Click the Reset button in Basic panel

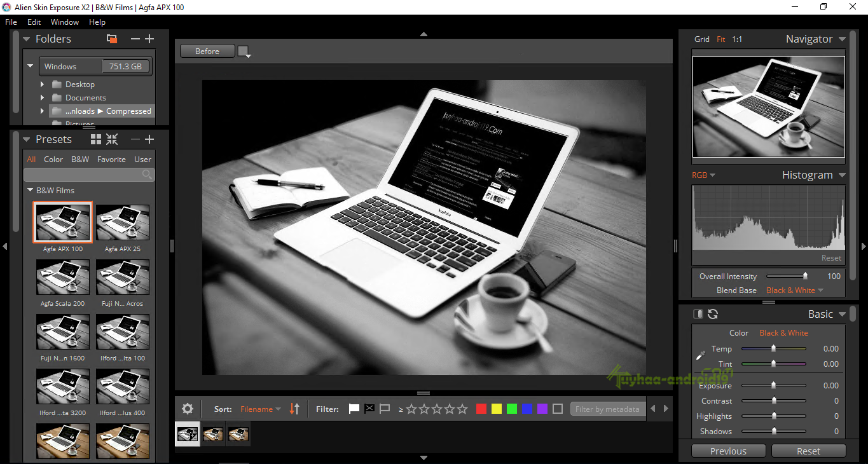808,451
